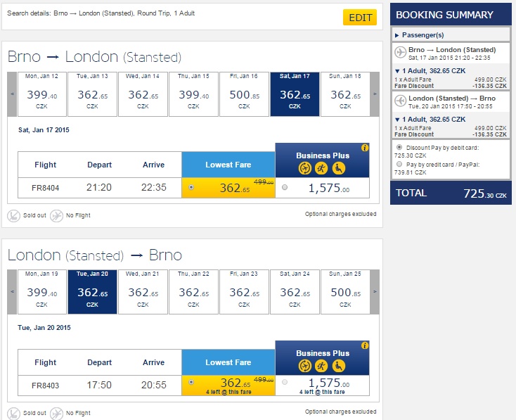Click outbound Business Plus seat icon
This screenshot has width=516, height=420.
pyautogui.click(x=339, y=168)
